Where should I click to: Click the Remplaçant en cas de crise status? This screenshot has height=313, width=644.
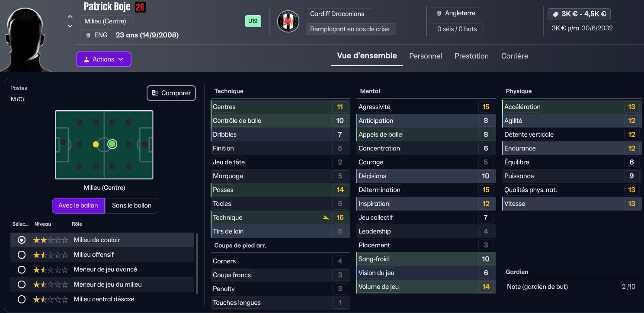[350, 29]
